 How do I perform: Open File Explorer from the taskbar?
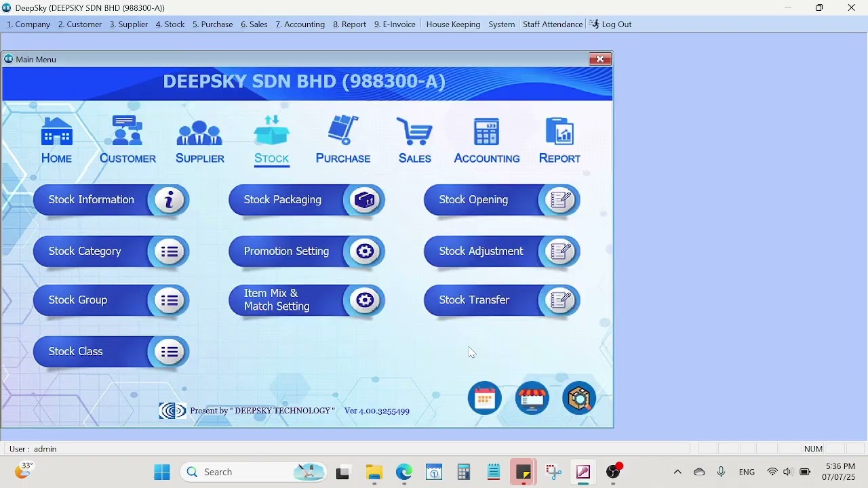pyautogui.click(x=374, y=472)
